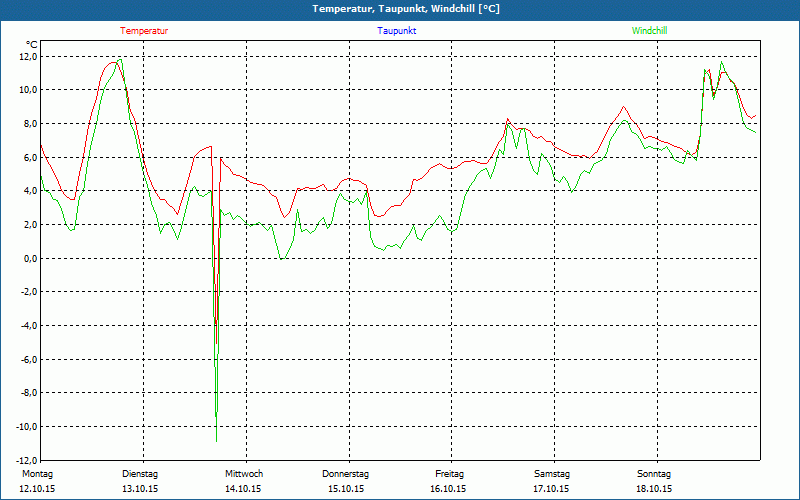Click the Dienstag day label
The width and height of the screenshot is (800, 500).
(140, 474)
